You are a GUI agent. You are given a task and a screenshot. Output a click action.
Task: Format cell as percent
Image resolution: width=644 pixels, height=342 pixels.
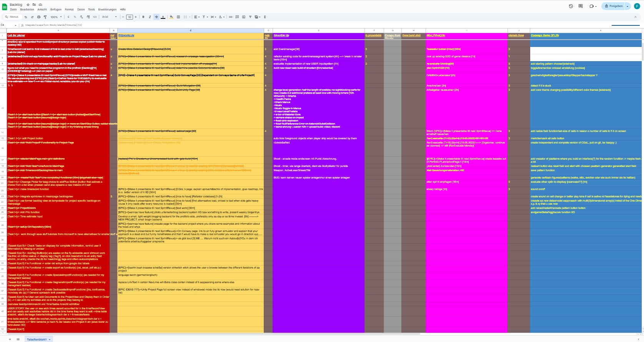point(75,17)
